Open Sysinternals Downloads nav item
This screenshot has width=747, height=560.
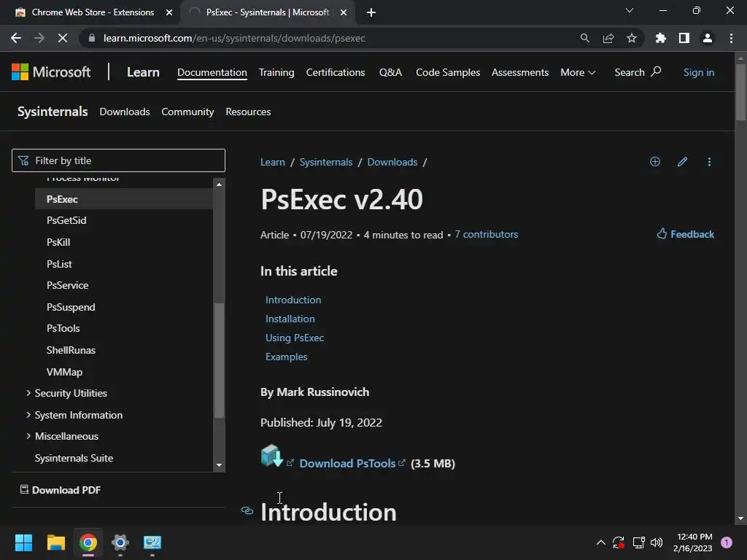coord(125,112)
